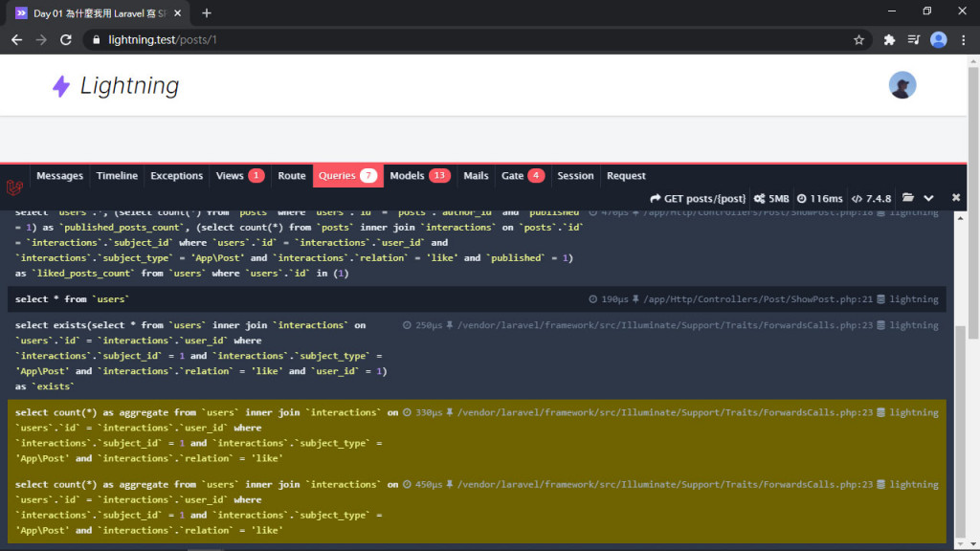This screenshot has width=980, height=551.
Task: Select the Day 01 browser tab
Action: 100,13
